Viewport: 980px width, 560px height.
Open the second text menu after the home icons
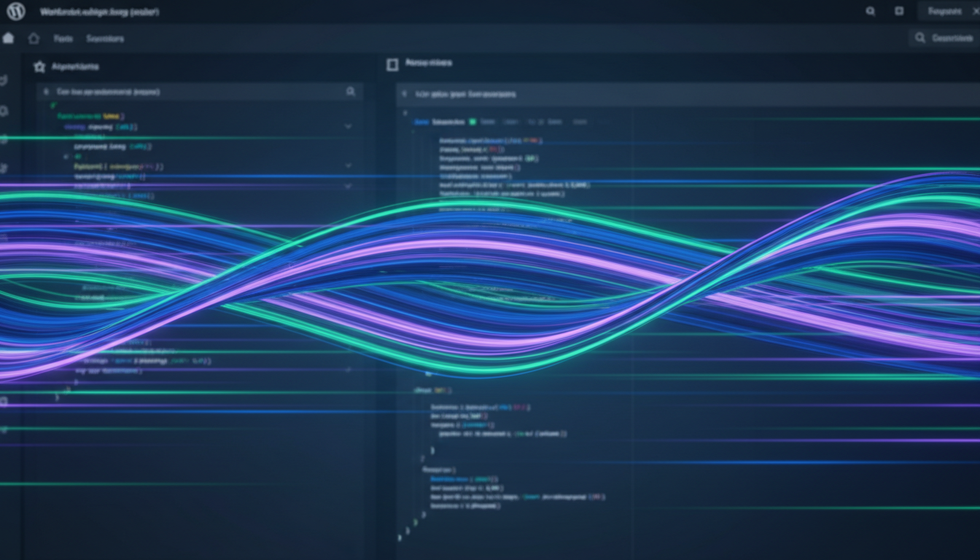[105, 39]
